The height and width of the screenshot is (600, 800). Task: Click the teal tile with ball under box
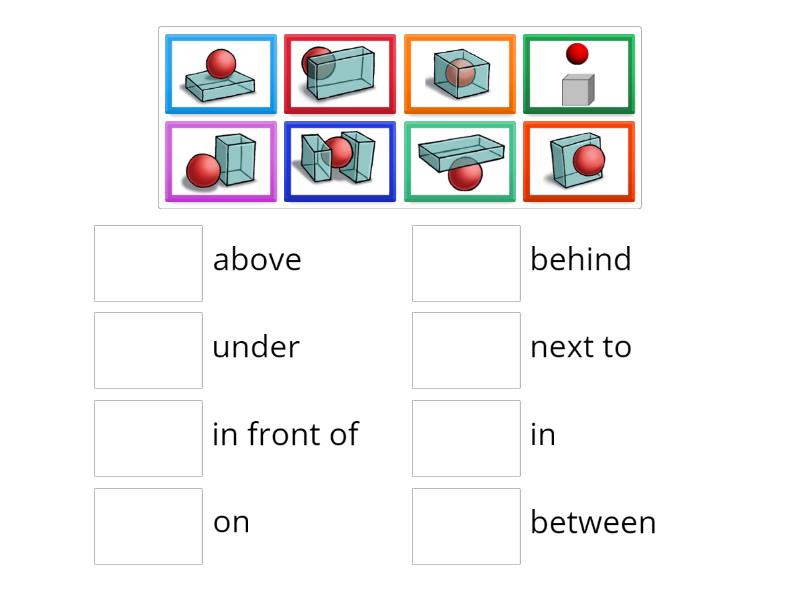coord(460,162)
